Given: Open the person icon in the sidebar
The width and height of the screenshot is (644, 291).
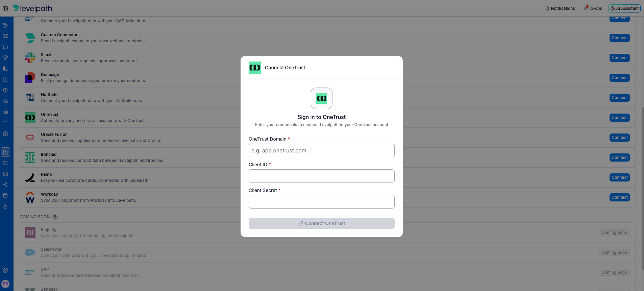Looking at the screenshot, I should 5,206.
